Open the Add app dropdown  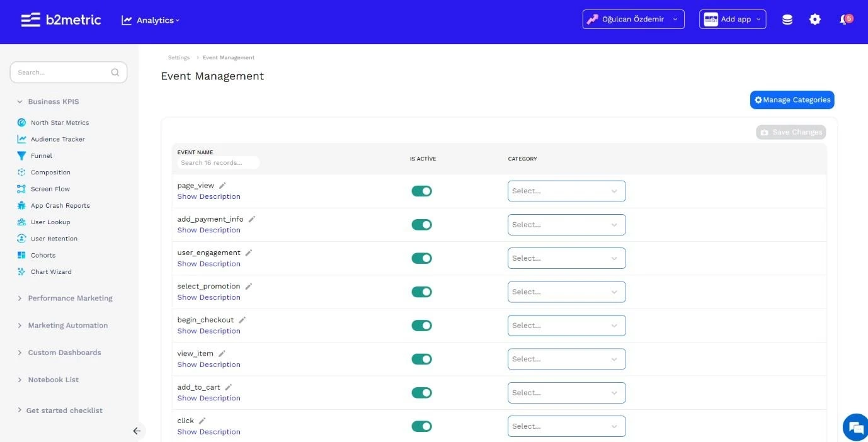point(733,20)
